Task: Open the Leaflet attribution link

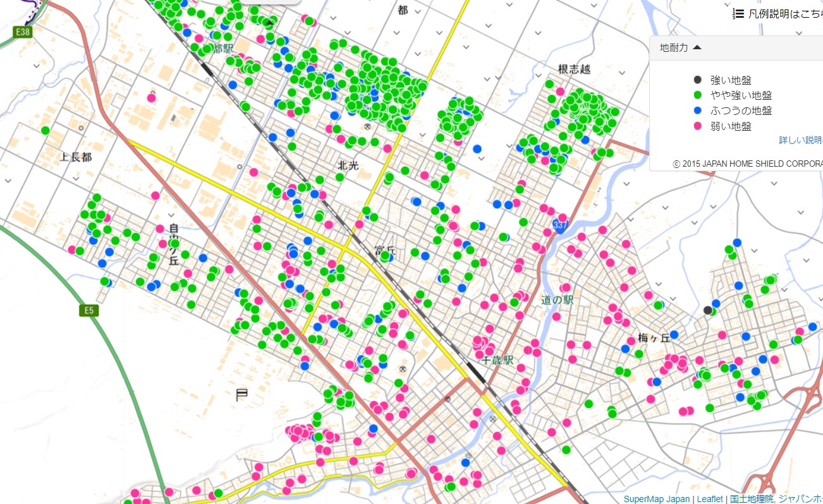Action: 709,499
